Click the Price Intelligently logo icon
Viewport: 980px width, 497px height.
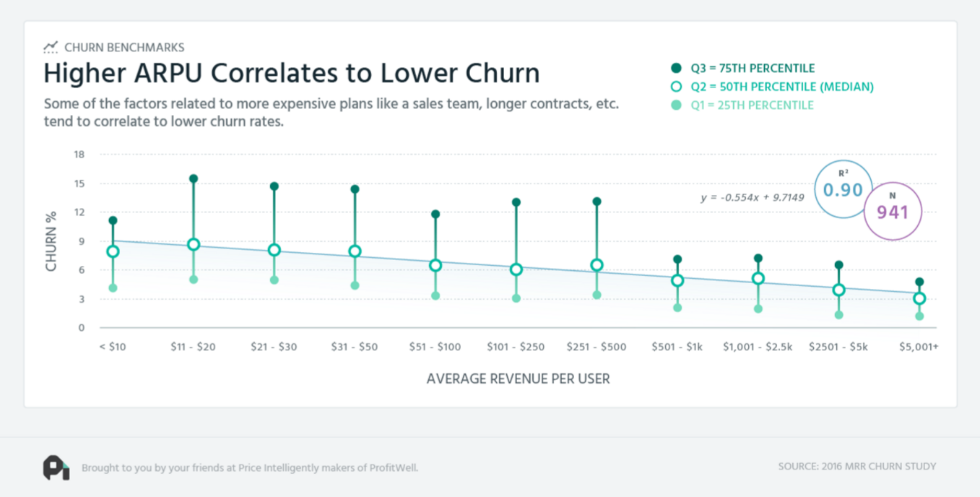click(56, 467)
